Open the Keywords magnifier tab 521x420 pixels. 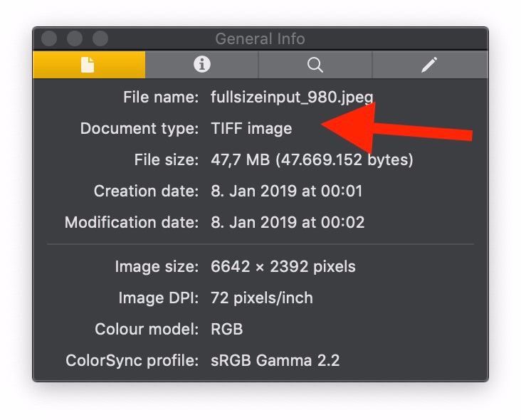[x=315, y=65]
